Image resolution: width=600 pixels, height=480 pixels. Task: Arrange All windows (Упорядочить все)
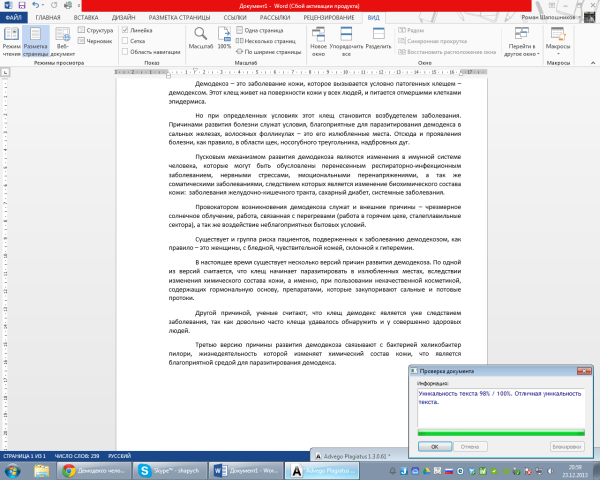coord(346,41)
